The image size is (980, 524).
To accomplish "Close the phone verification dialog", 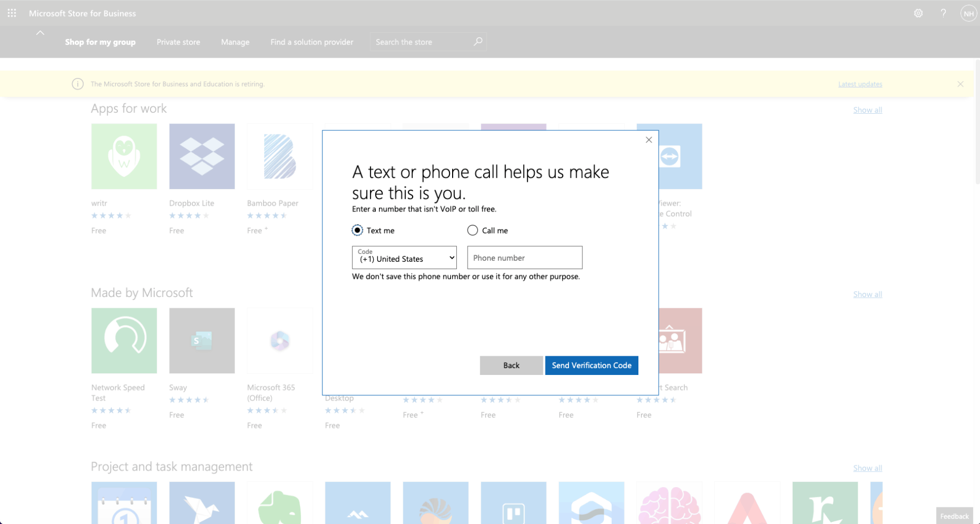I will 649,140.
